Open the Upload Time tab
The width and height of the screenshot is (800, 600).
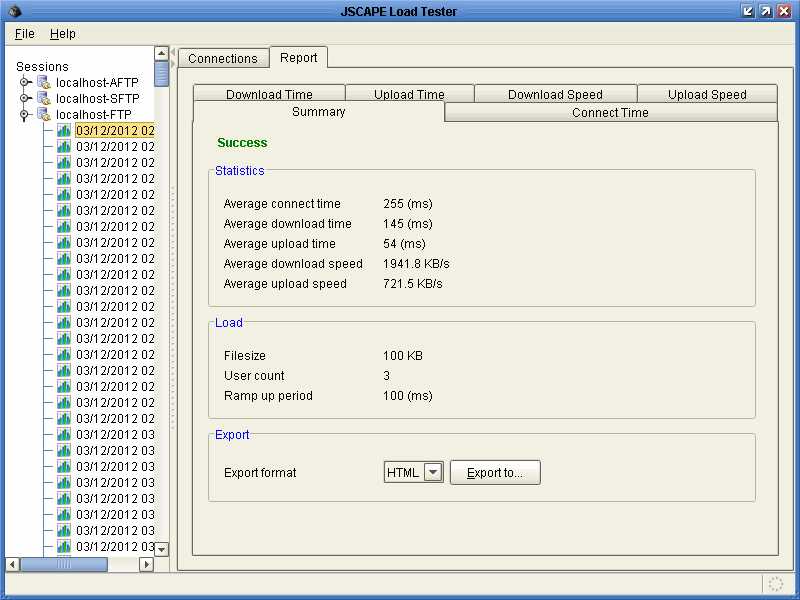point(409,94)
